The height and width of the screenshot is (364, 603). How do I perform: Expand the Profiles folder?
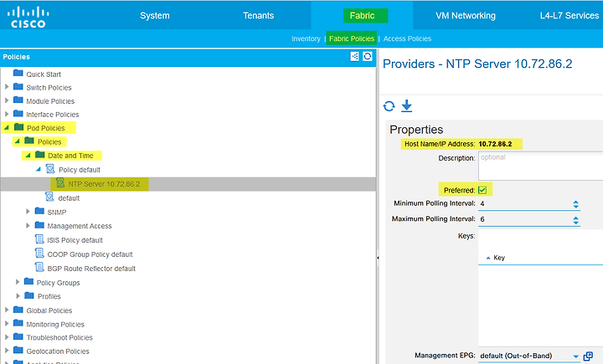pos(18,295)
